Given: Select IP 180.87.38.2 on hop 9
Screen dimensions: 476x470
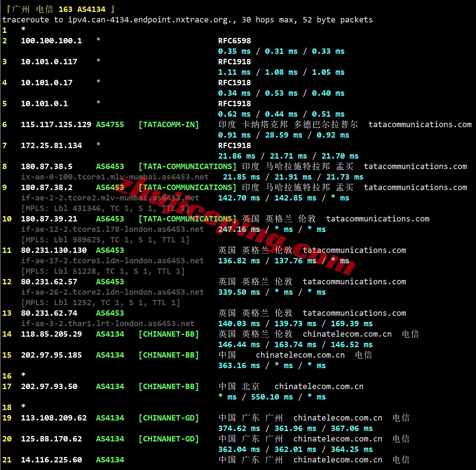Looking at the screenshot, I should [x=47, y=187].
